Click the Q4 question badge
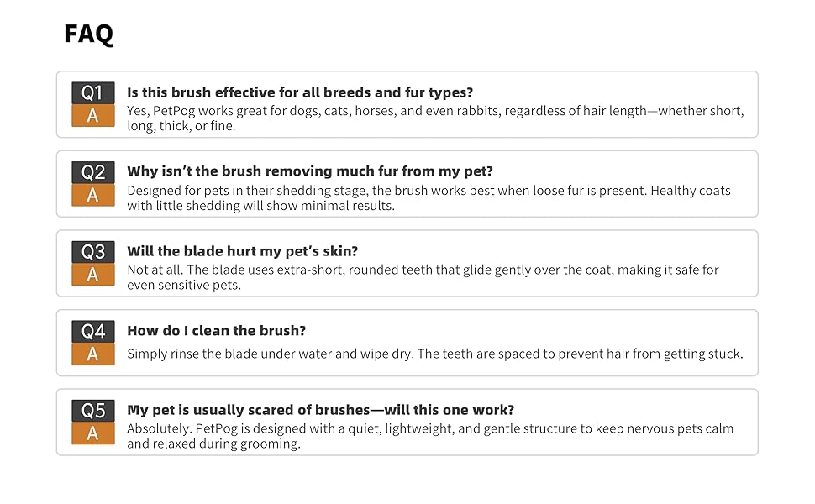815x504 pixels. click(92, 331)
